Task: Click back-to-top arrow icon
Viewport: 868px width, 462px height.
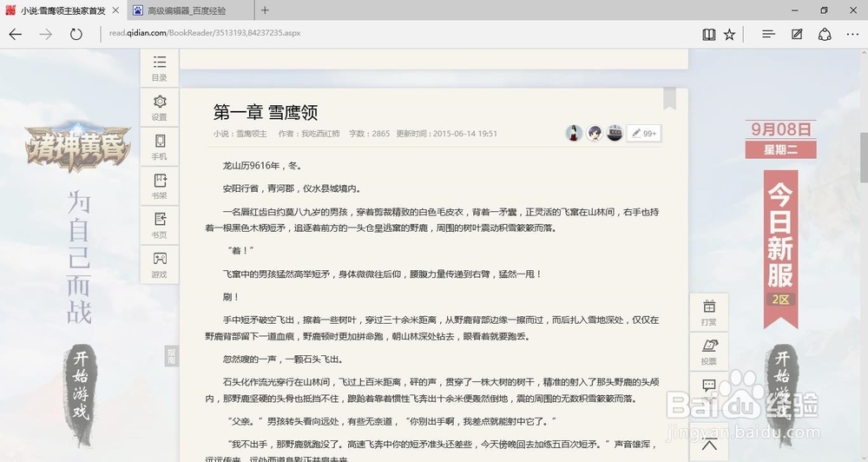Action: click(x=709, y=445)
